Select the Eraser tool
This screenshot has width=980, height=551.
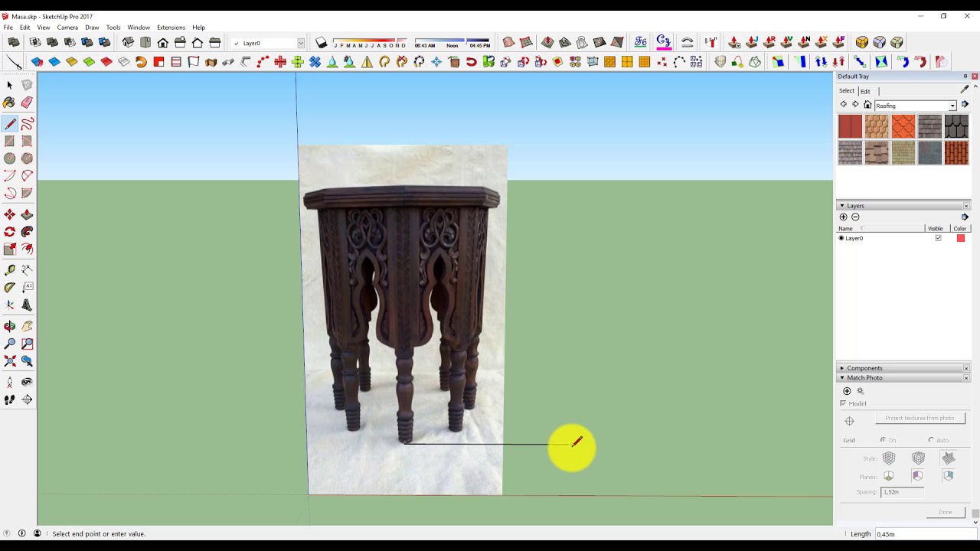point(27,103)
